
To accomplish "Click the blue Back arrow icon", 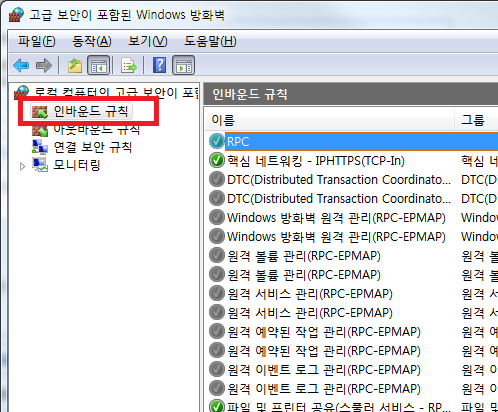I will tap(21, 65).
